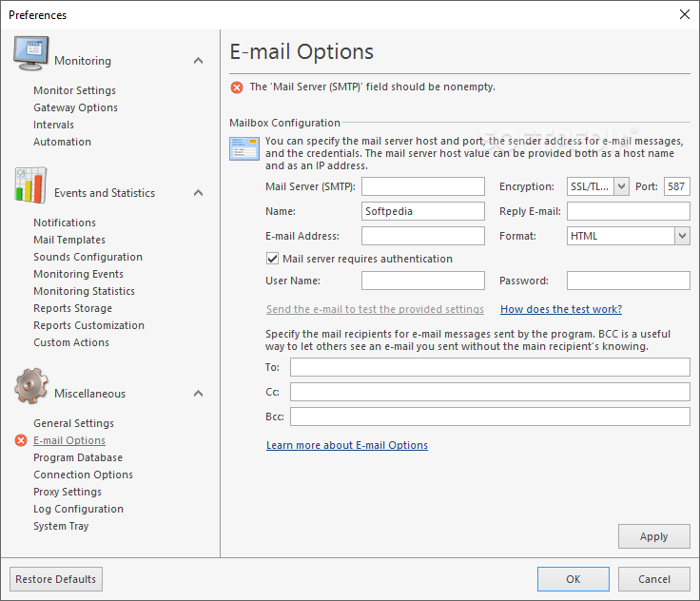Open Reports Customization settings
This screenshot has width=700, height=601.
(x=88, y=325)
